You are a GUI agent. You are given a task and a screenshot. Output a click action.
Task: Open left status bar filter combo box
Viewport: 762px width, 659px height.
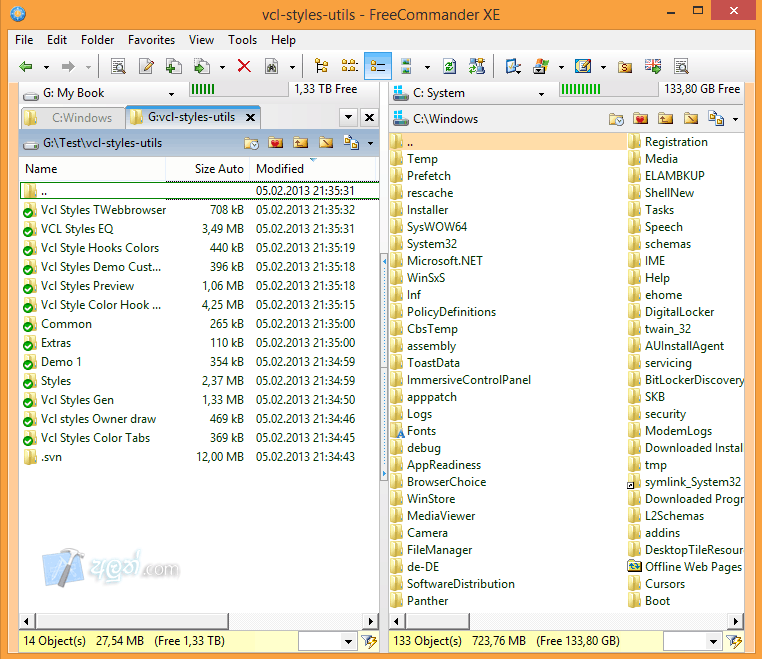tap(348, 642)
